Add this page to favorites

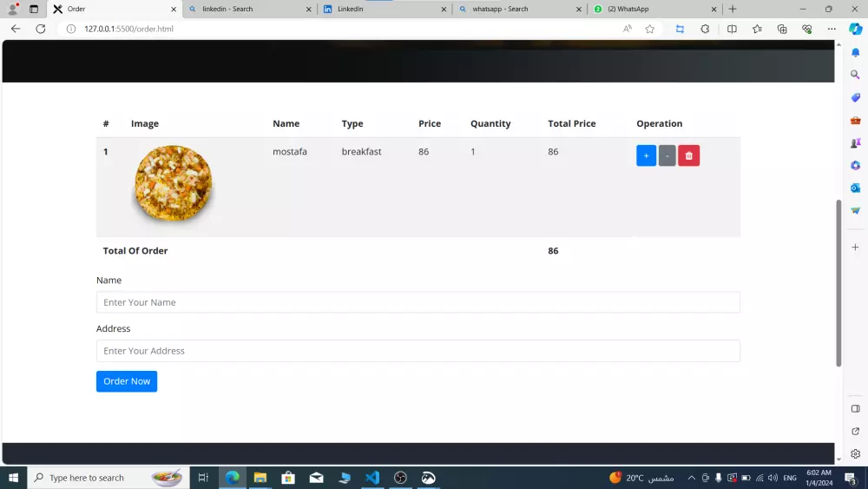click(650, 29)
